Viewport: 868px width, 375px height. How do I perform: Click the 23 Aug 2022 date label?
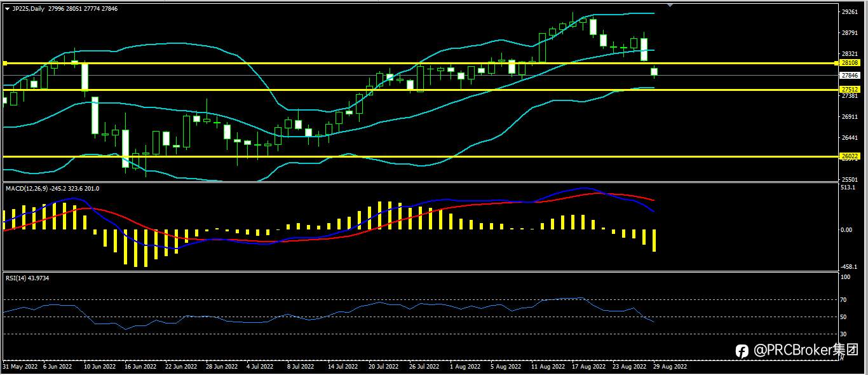click(629, 367)
